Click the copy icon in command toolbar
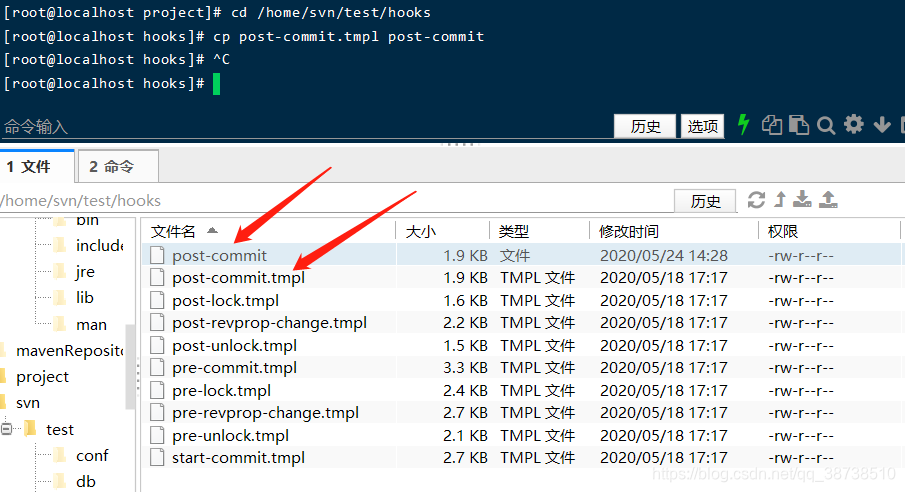Viewport: 905px width, 492px height. [772, 125]
